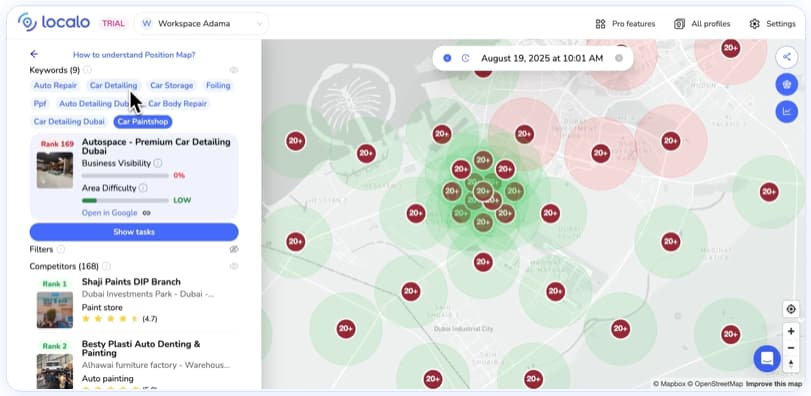Select the Car Detailing Dubai keyword
This screenshot has width=811, height=396.
(69, 121)
